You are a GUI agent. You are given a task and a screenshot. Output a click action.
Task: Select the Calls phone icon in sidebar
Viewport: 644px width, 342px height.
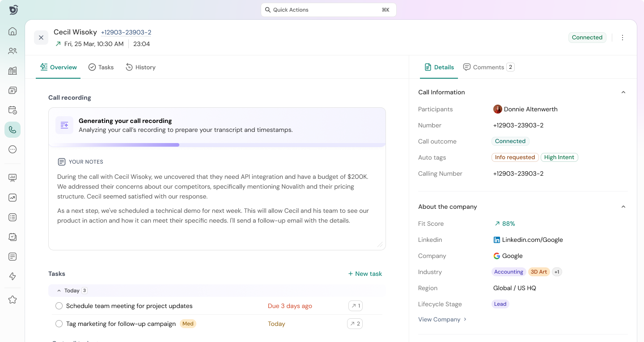click(13, 130)
